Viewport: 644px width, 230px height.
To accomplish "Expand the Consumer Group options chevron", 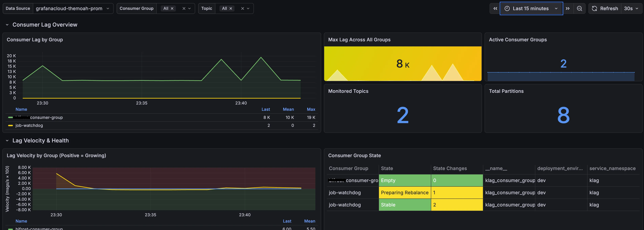I will [190, 8].
